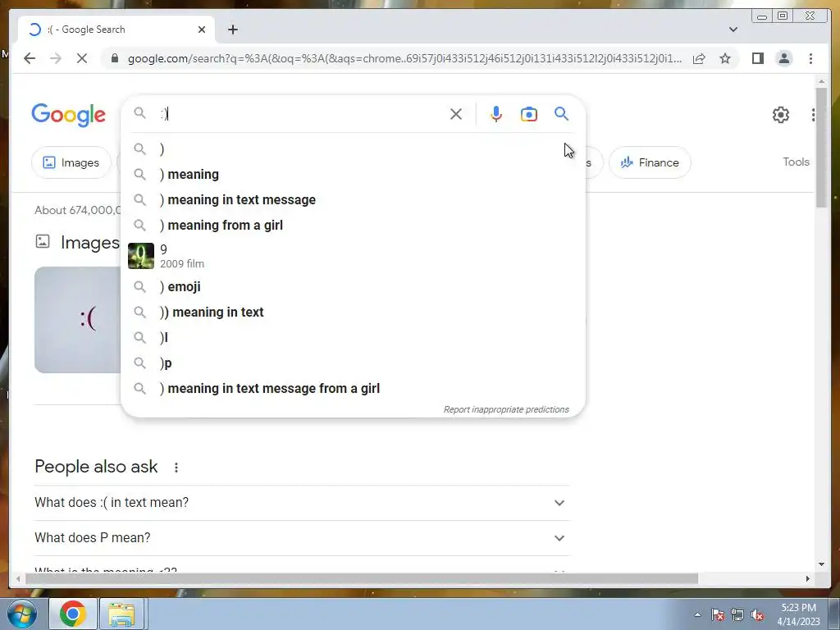Open Chrome three-dot menu
840x630 pixels.
point(810,58)
